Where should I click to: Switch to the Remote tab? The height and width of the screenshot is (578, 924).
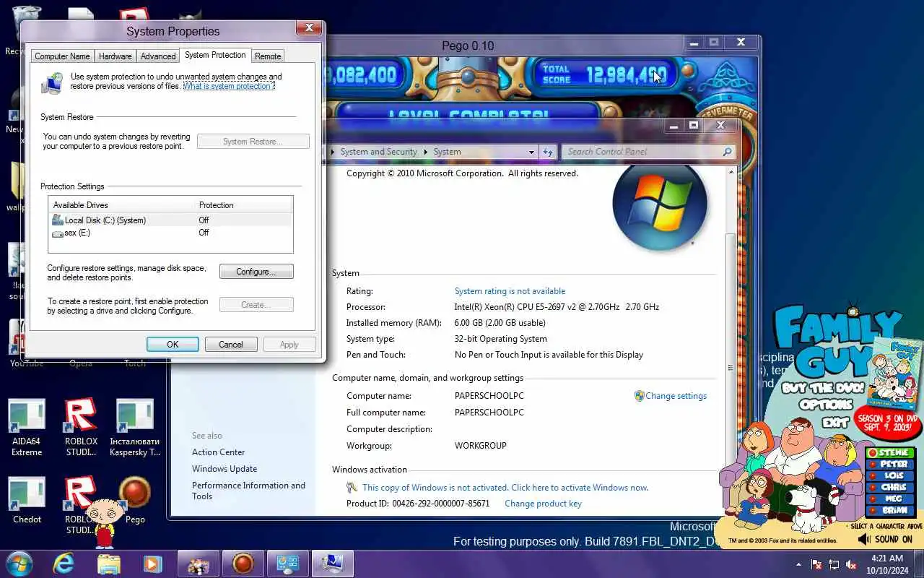(x=268, y=56)
